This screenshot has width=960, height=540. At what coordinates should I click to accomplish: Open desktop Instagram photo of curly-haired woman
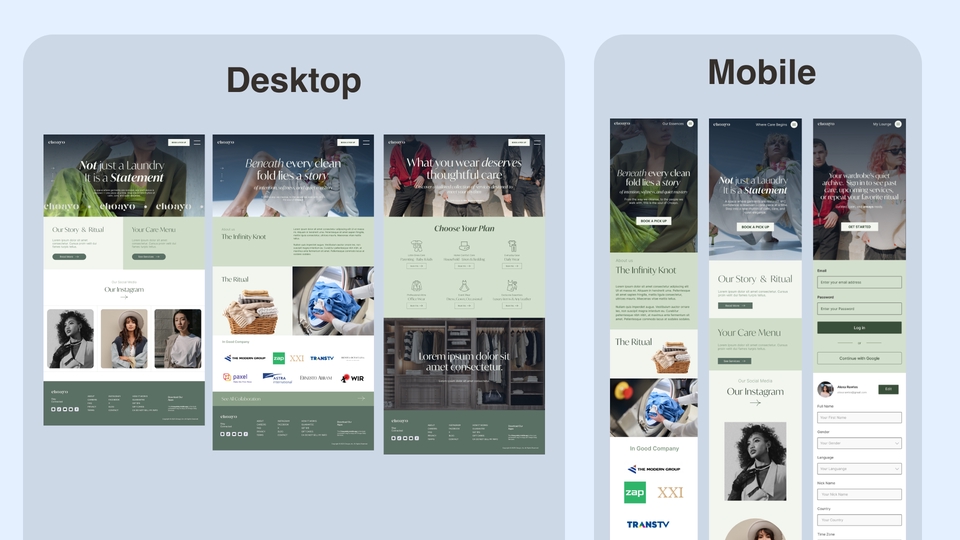click(x=70, y=339)
